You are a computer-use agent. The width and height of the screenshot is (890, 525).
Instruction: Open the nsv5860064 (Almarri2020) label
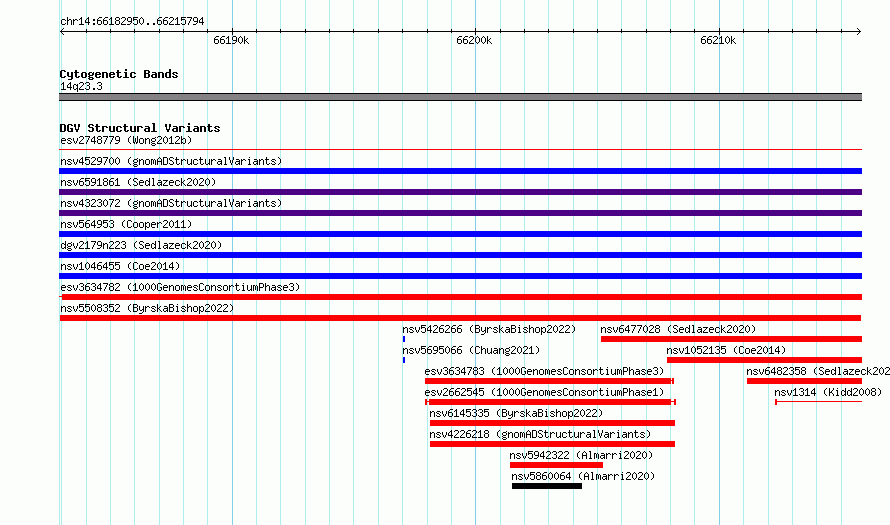click(583, 476)
